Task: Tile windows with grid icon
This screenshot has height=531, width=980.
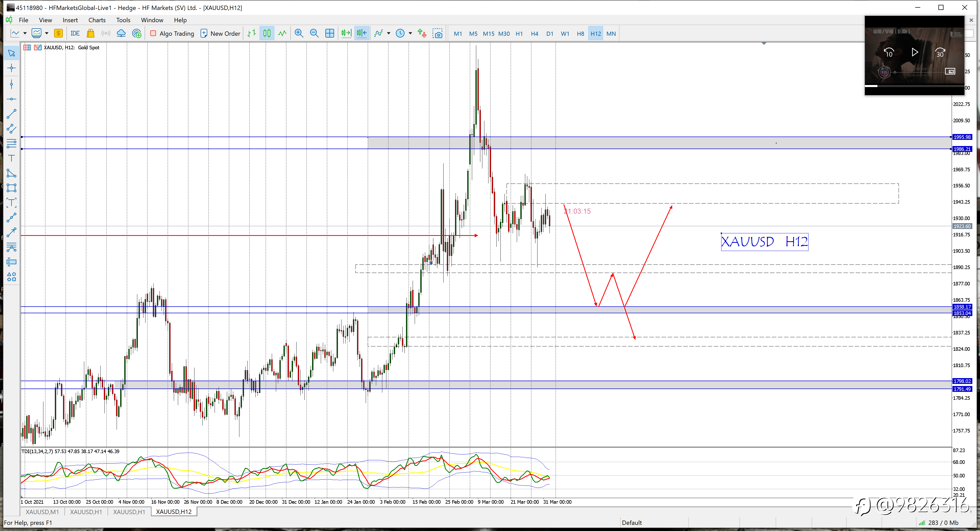Action: point(330,33)
